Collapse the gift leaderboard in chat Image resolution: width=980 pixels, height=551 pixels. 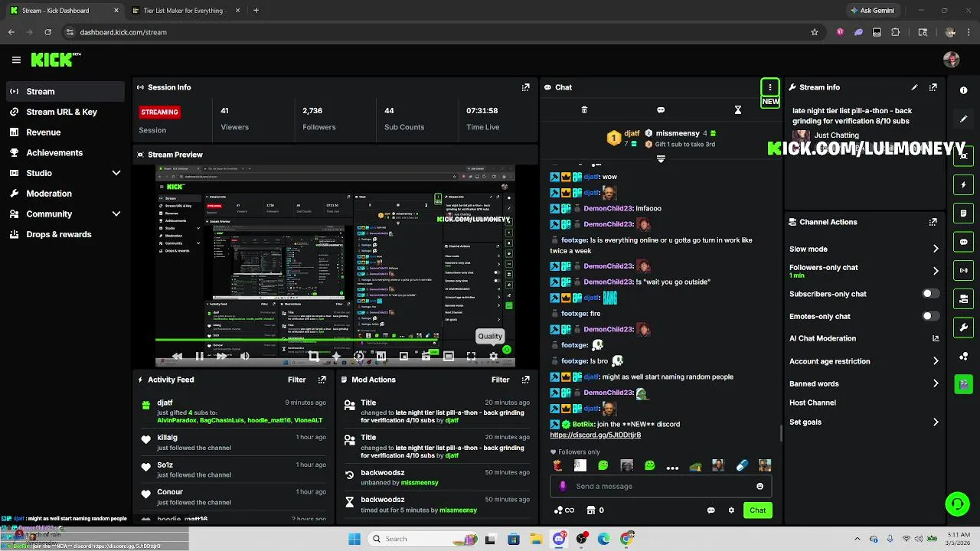[x=661, y=159]
